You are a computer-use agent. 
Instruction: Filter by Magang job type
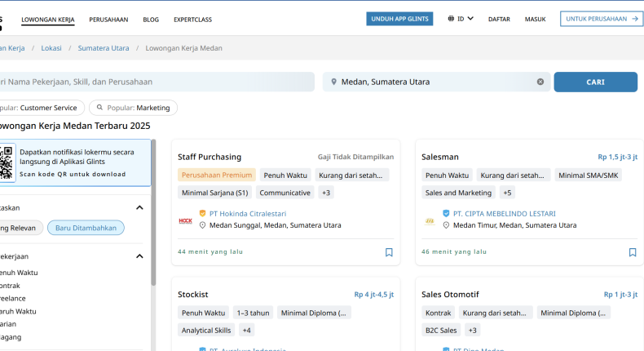[11, 337]
